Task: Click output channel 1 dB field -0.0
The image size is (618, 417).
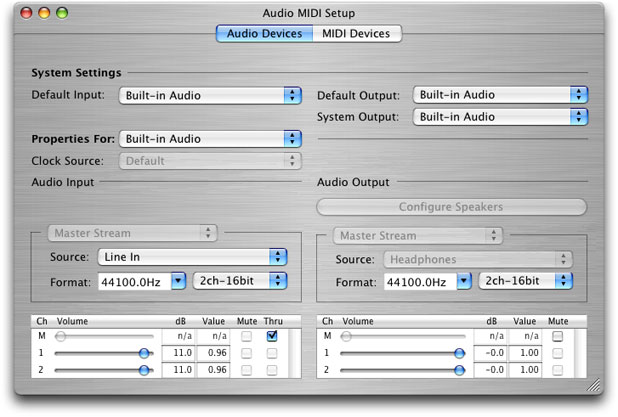Action: [x=490, y=353]
